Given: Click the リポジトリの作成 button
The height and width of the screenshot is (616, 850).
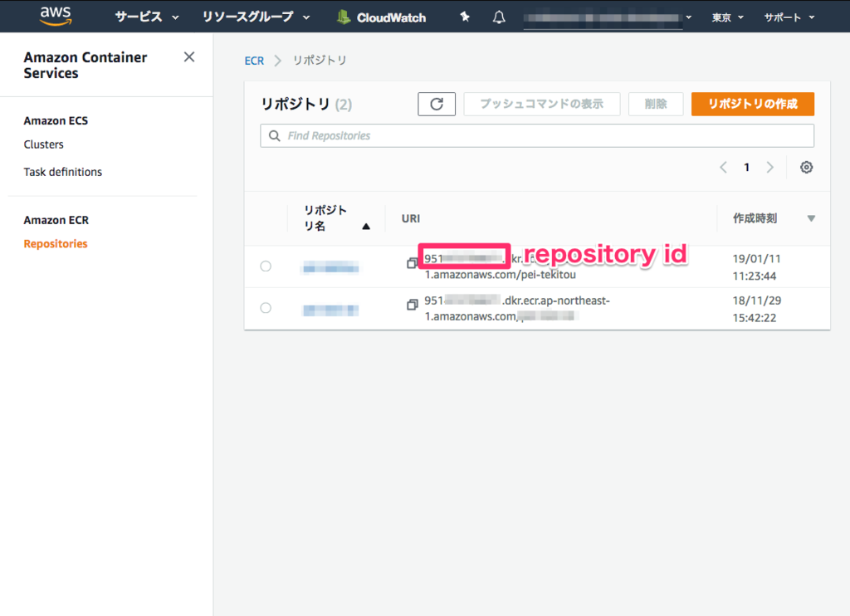Looking at the screenshot, I should pyautogui.click(x=752, y=104).
